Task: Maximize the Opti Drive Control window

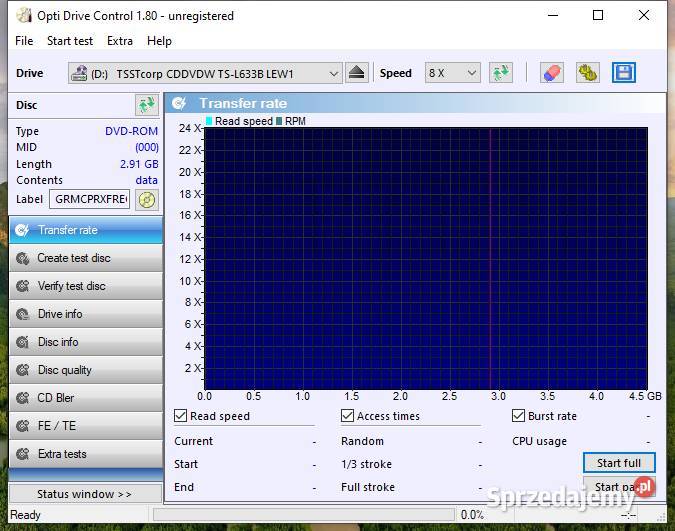Action: tap(598, 16)
